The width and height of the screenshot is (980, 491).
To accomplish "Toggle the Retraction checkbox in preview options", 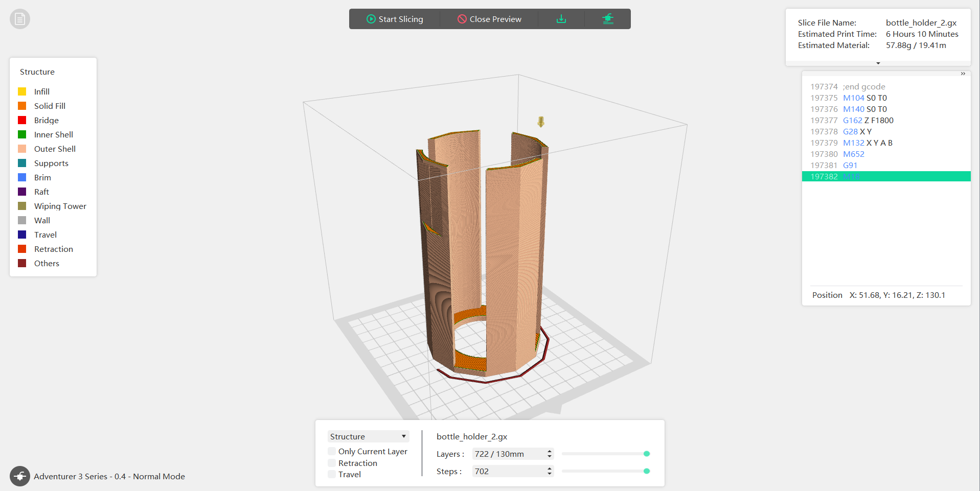I will [332, 463].
